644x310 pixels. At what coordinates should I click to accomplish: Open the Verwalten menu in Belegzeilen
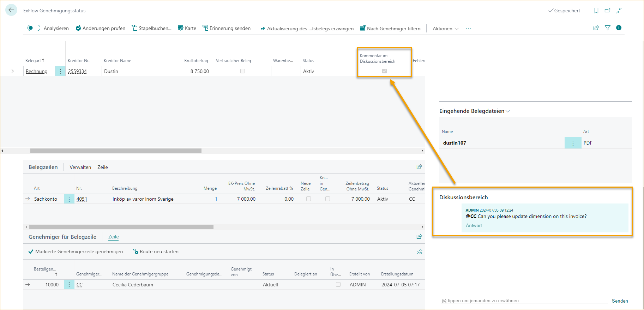pyautogui.click(x=80, y=167)
